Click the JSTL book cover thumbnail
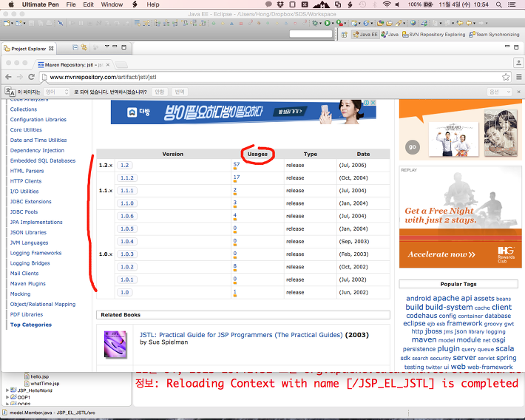The width and height of the screenshot is (525, 420). pyautogui.click(x=115, y=345)
